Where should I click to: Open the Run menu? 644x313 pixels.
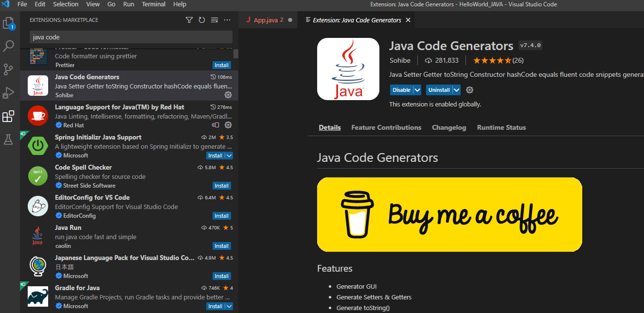click(x=129, y=4)
